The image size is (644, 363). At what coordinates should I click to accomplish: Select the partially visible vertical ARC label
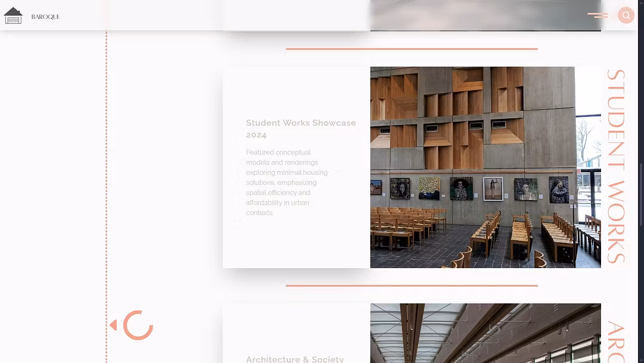[615, 342]
